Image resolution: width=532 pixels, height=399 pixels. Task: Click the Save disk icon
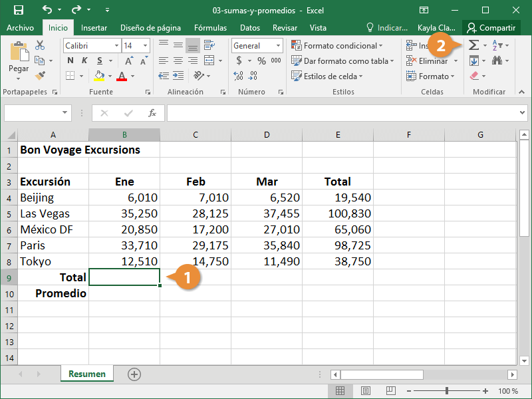[18, 10]
